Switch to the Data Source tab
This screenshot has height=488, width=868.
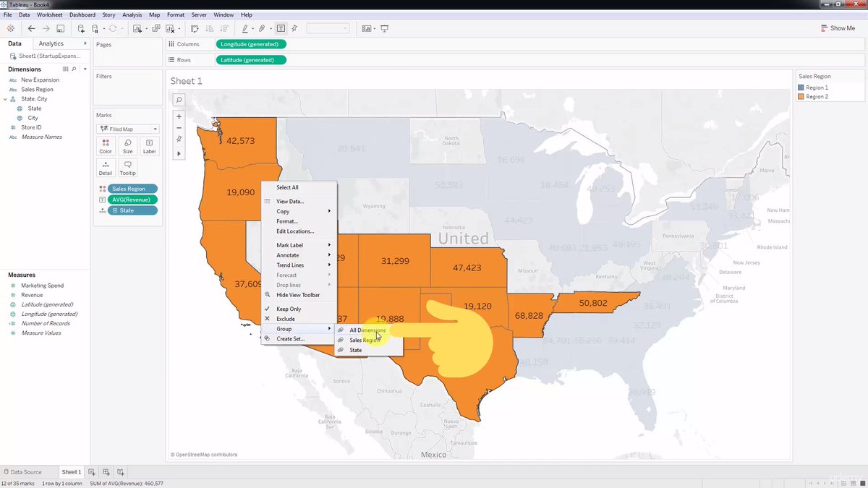point(22,472)
